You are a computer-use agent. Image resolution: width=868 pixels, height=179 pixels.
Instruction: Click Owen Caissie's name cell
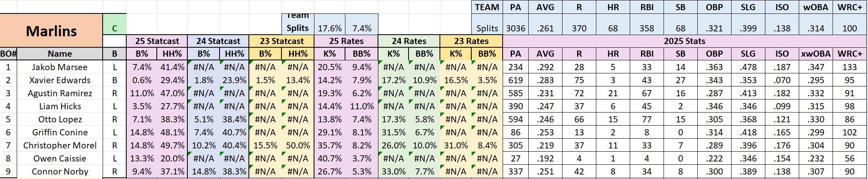point(59,159)
